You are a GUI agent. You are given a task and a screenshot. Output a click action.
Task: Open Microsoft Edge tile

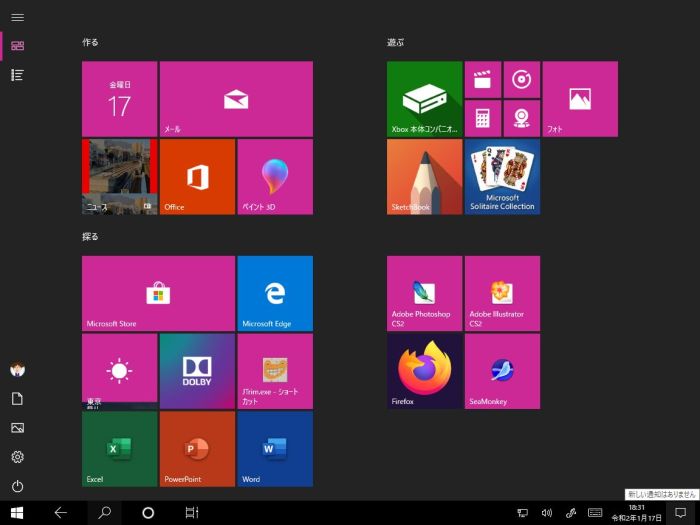(x=275, y=293)
